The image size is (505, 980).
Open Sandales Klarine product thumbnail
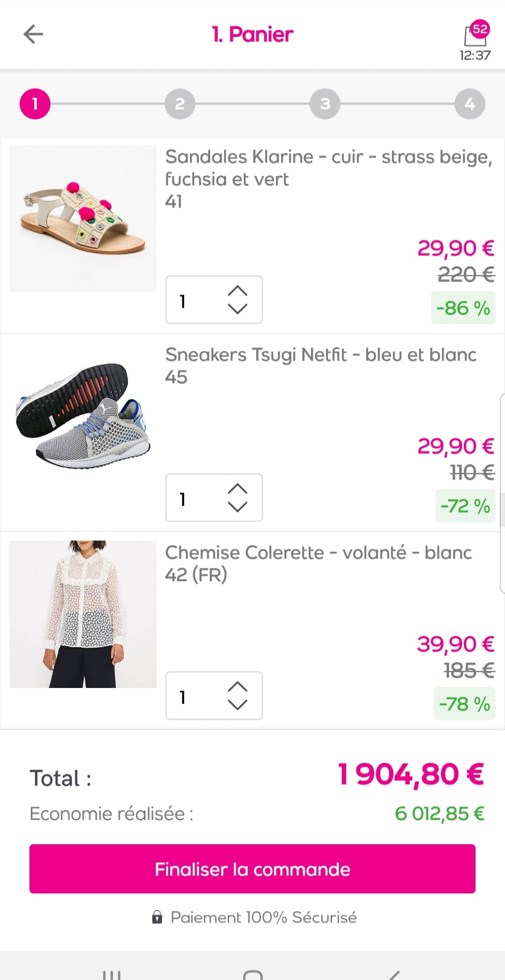(x=83, y=218)
